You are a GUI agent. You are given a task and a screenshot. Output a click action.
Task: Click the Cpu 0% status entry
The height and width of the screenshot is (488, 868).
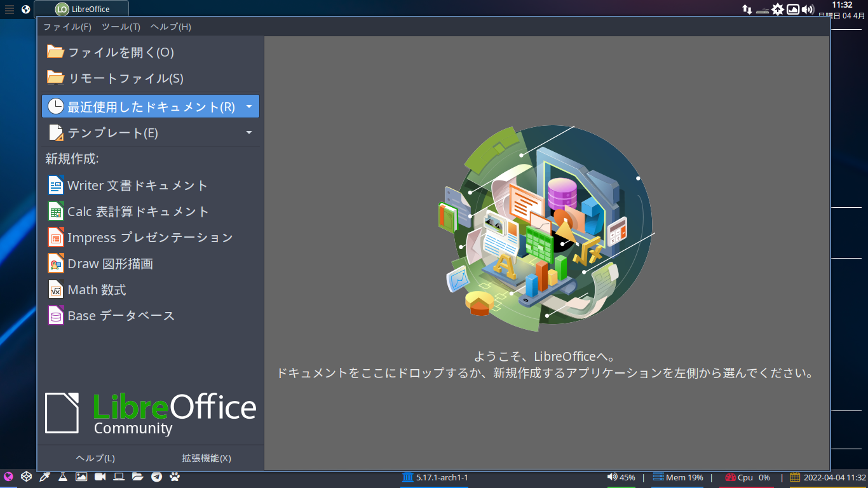tap(747, 477)
